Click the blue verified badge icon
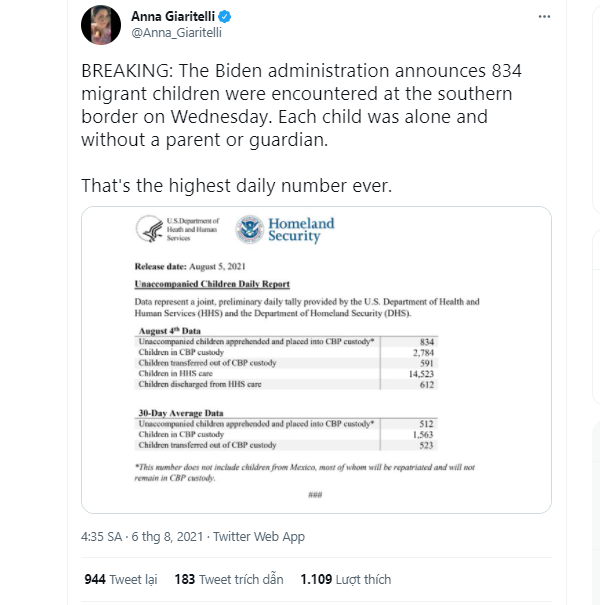 [x=225, y=17]
